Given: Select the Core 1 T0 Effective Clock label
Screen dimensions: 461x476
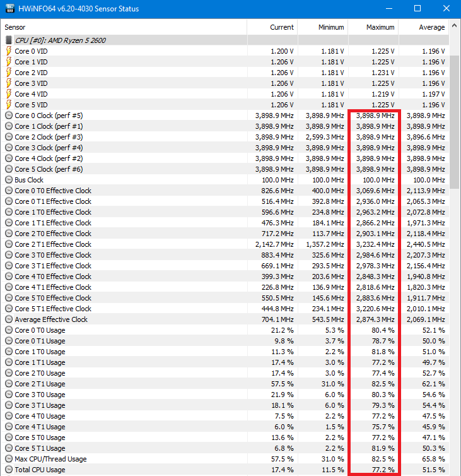Looking at the screenshot, I should 53,212.
